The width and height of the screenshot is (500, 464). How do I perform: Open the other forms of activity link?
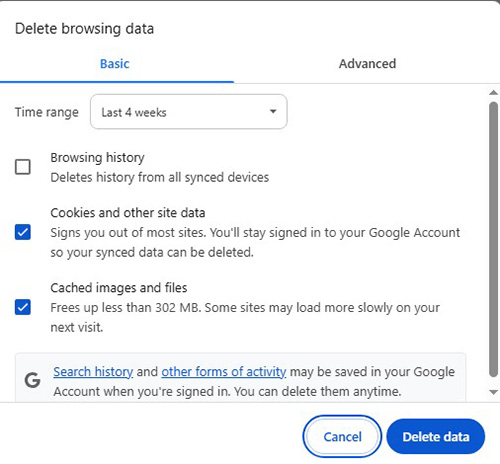click(224, 372)
